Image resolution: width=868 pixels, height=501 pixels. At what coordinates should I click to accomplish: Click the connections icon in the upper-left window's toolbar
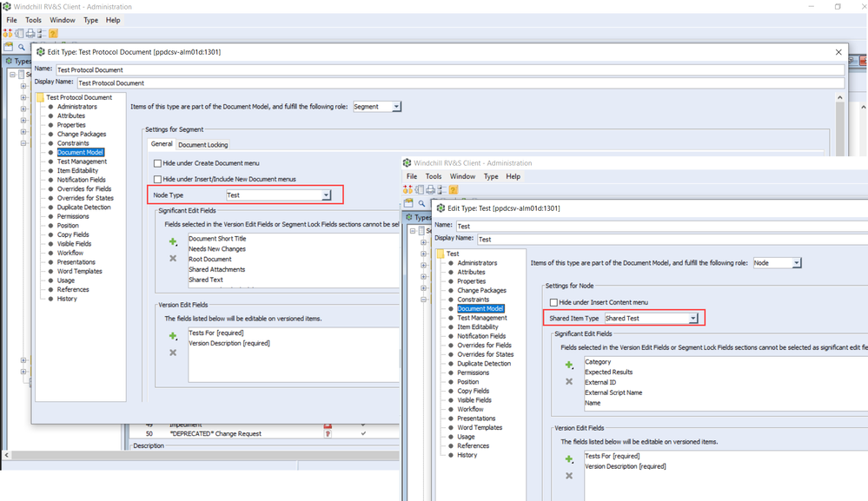[8, 34]
